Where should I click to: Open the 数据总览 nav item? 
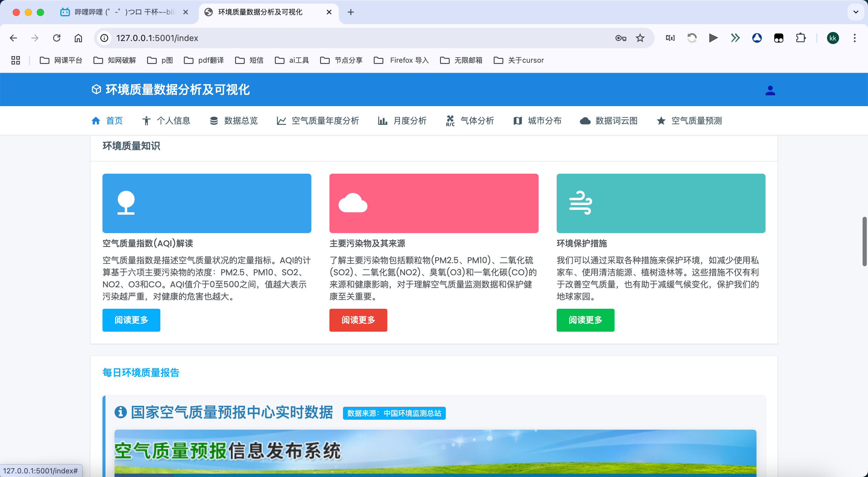click(x=234, y=121)
